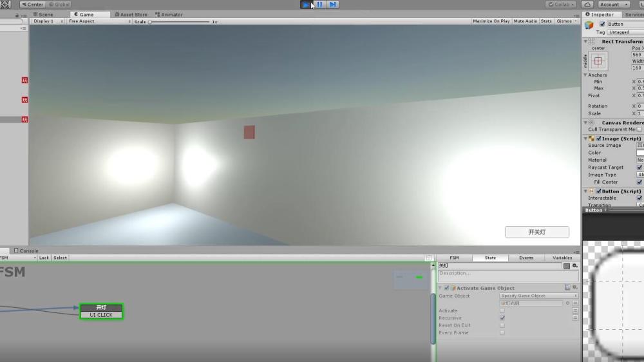Toggle pivot mode Center button
The width and height of the screenshot is (644, 362).
(x=32, y=5)
